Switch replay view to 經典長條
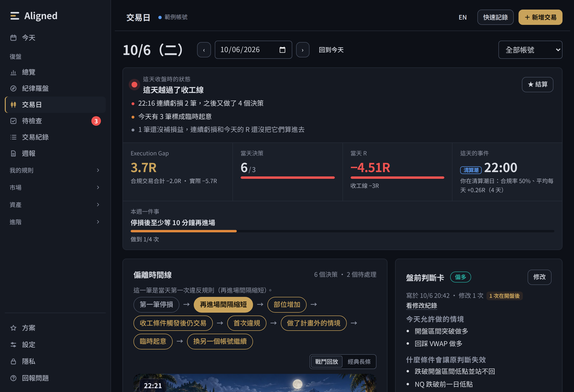Screen dimensions: 574x392 (x=359, y=362)
